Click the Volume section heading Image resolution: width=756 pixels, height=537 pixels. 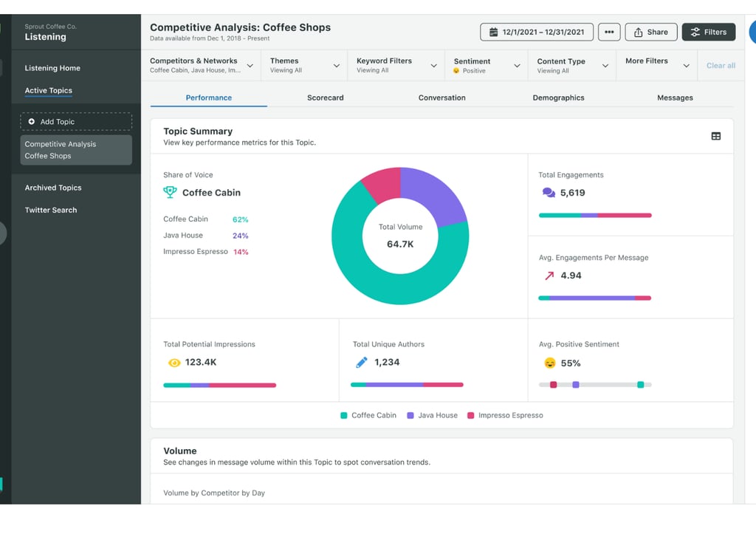tap(180, 451)
